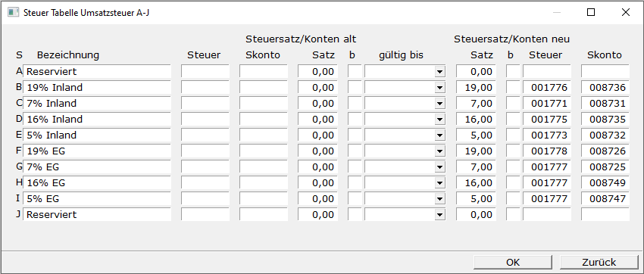Click the Reserviert text field in row J
The width and height of the screenshot is (644, 274).
click(97, 214)
